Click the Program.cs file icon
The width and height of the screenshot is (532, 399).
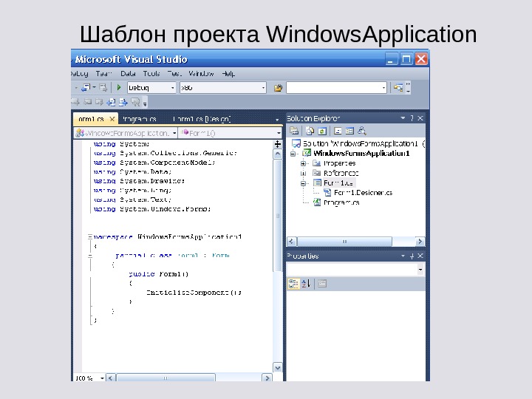click(317, 202)
